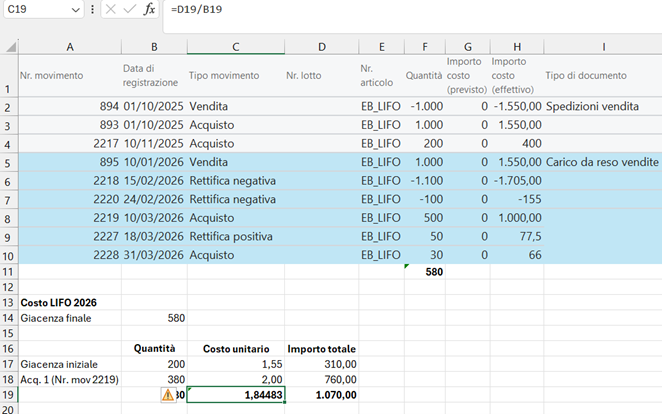This screenshot has height=414, width=662.
Task: Click the Insert Function fx icon
Action: (149, 9)
